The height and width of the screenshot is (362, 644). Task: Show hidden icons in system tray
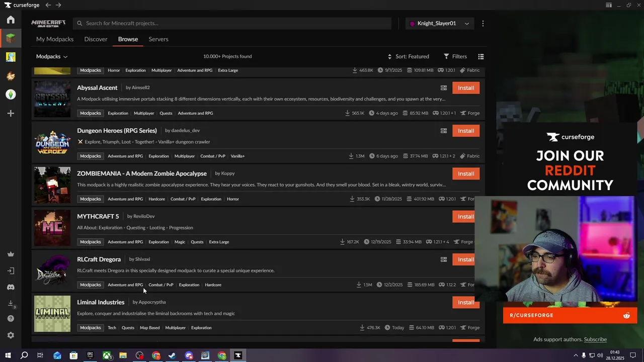pos(576,355)
